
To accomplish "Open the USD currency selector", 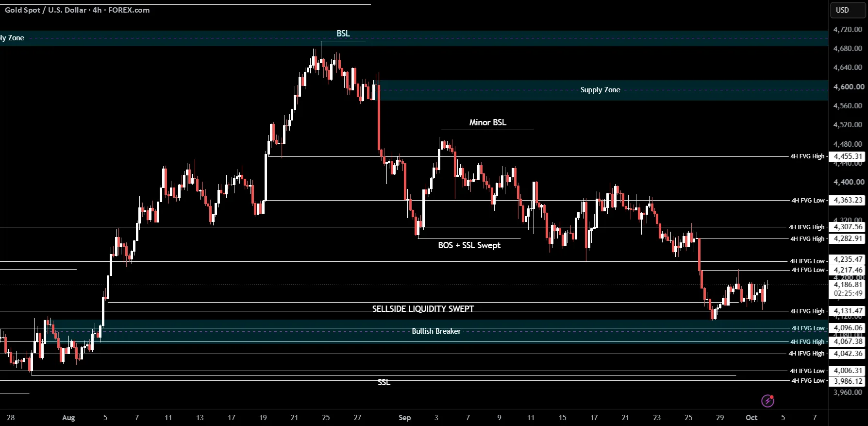I will tap(848, 10).
